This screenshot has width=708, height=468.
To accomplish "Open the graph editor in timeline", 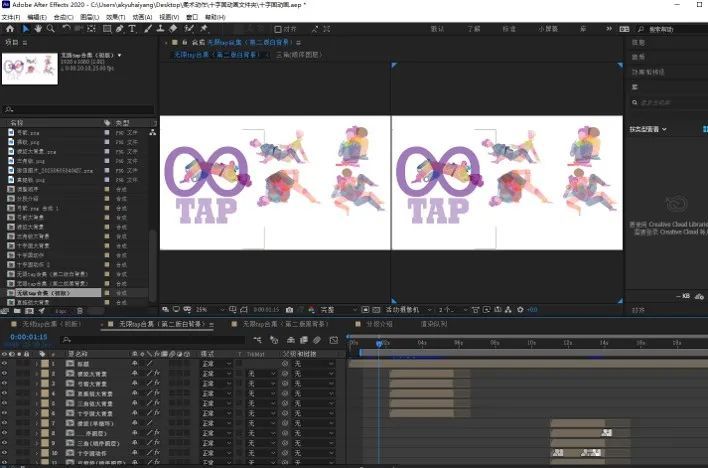I will (334, 340).
